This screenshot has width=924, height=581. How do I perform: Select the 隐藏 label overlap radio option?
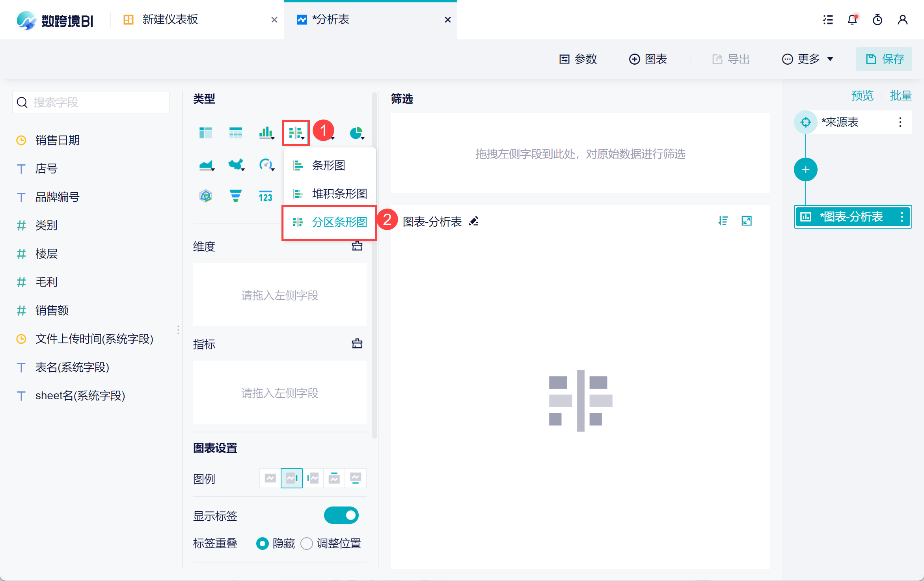[x=262, y=544]
